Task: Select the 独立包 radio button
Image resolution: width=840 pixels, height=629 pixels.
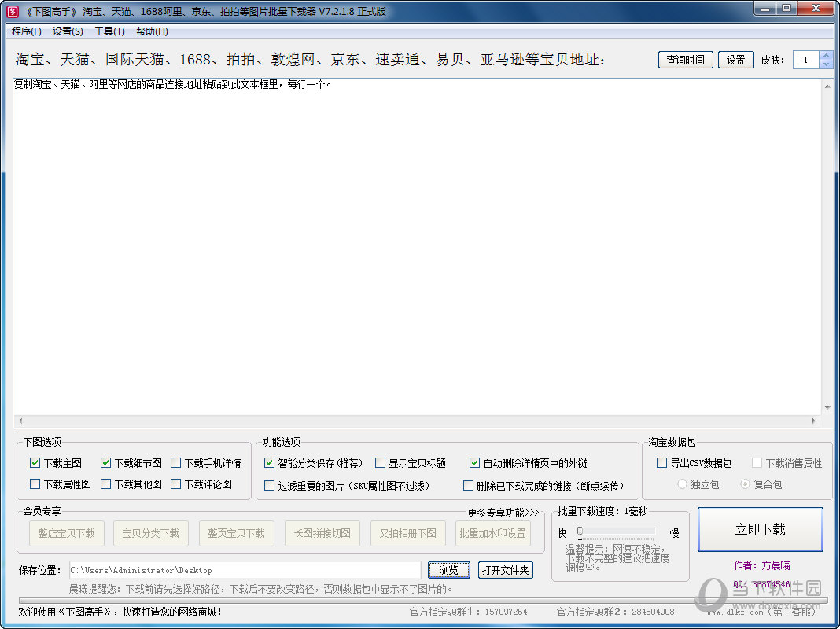Action: coord(682,484)
